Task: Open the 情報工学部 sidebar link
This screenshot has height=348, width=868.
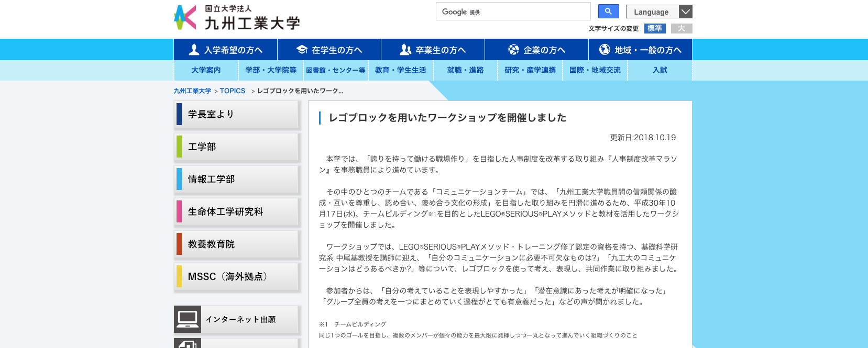Action: (x=237, y=179)
